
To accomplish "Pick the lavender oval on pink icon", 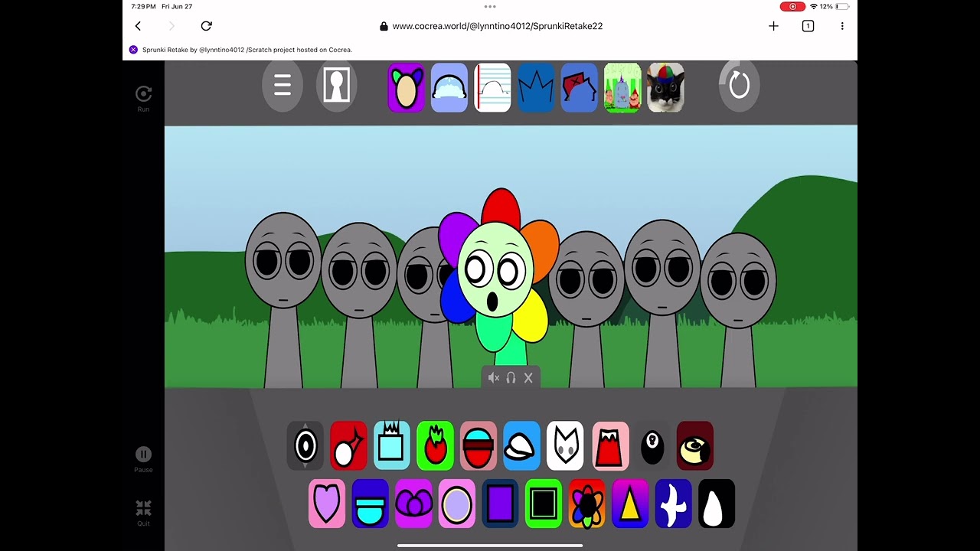I will 457,504.
